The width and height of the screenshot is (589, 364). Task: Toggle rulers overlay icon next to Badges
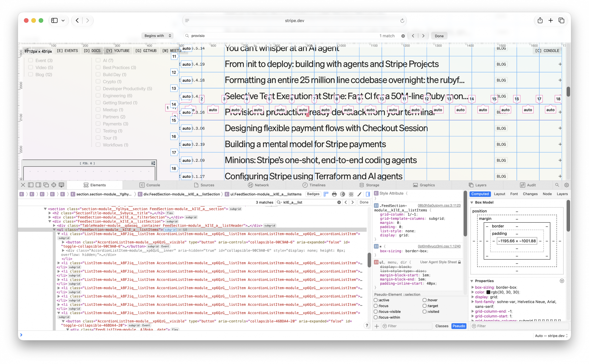point(326,194)
